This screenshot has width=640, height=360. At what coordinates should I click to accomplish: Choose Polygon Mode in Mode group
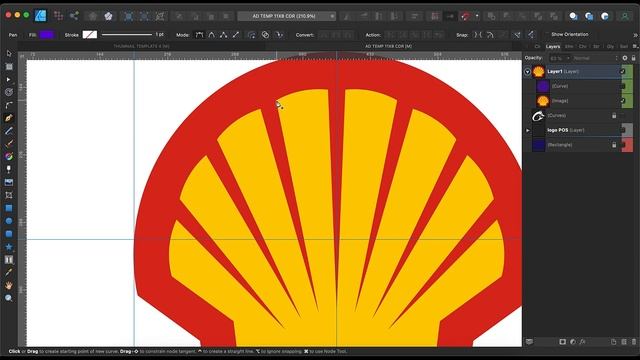[x=224, y=35]
